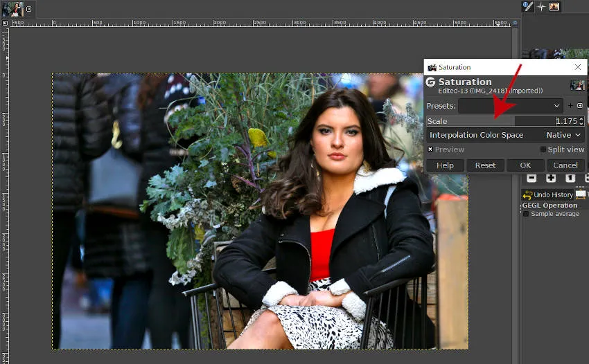Enable the Sample average checkbox
This screenshot has width=589, height=364.
pos(526,214)
